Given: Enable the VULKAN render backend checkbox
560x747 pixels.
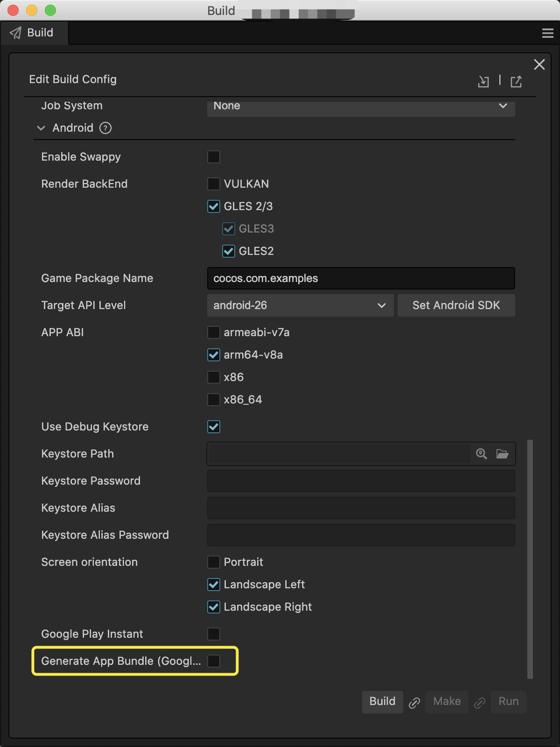Looking at the screenshot, I should click(x=214, y=184).
